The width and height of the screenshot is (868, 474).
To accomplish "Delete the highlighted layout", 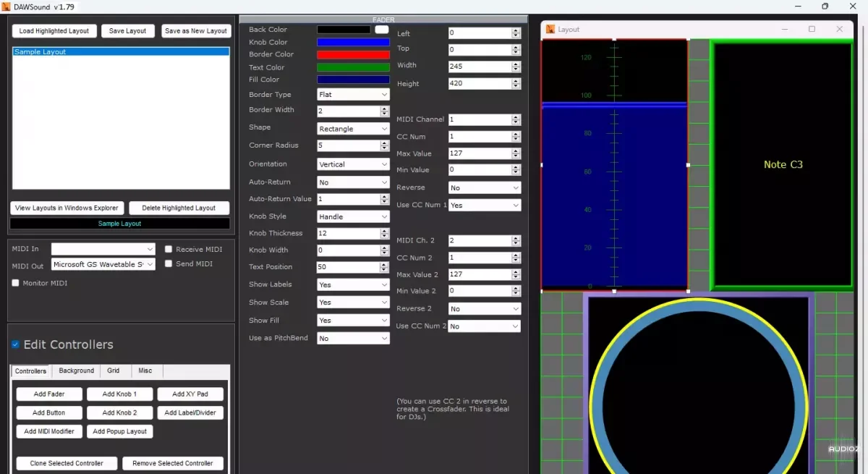I will pos(179,208).
